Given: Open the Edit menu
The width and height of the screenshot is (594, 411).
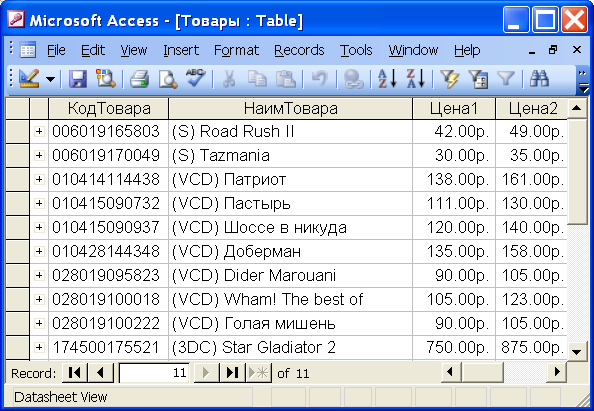Looking at the screenshot, I should (93, 50).
